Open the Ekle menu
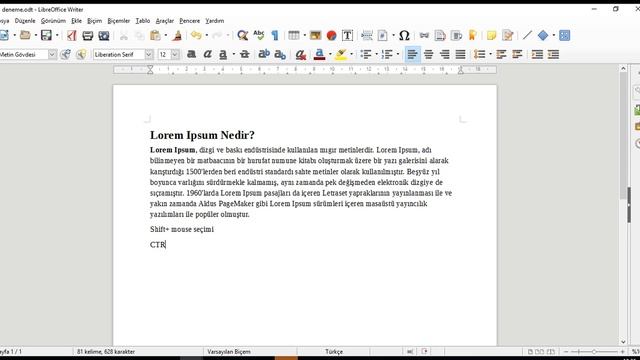 pyautogui.click(x=76, y=21)
